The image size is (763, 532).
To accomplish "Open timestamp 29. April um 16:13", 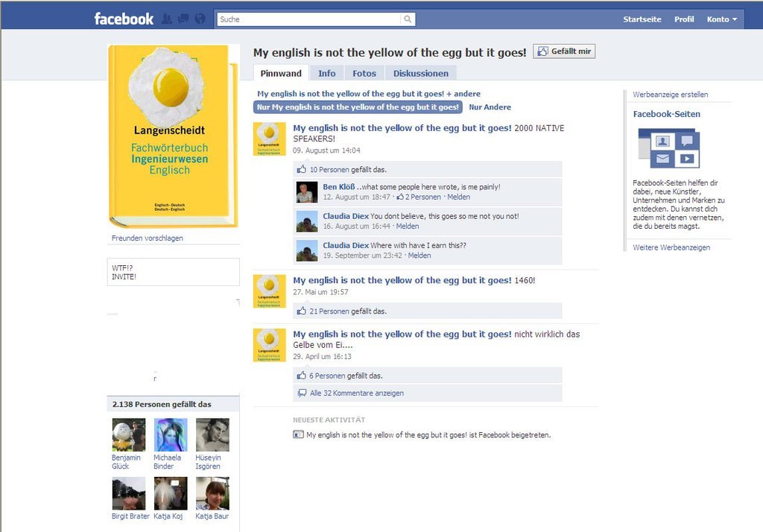I will [322, 357].
